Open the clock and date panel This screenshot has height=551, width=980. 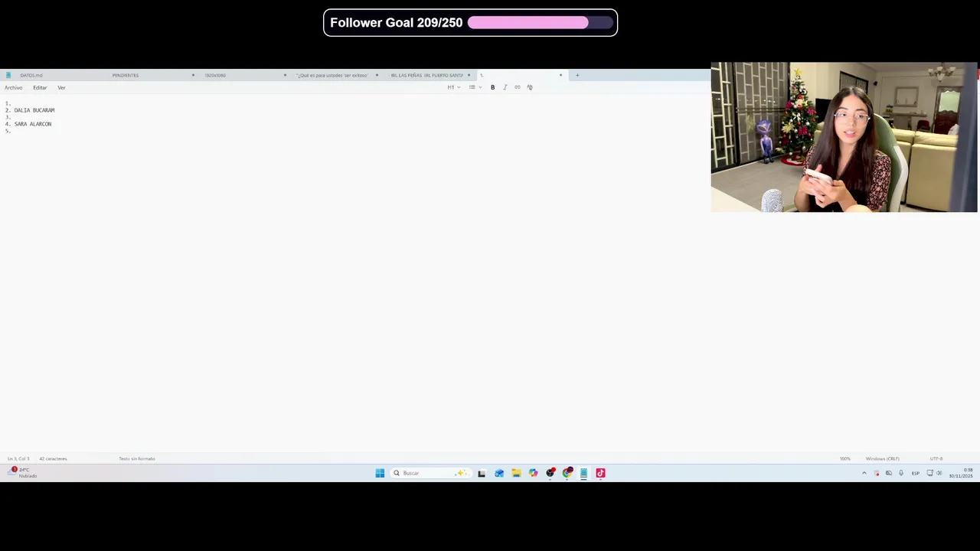click(961, 473)
